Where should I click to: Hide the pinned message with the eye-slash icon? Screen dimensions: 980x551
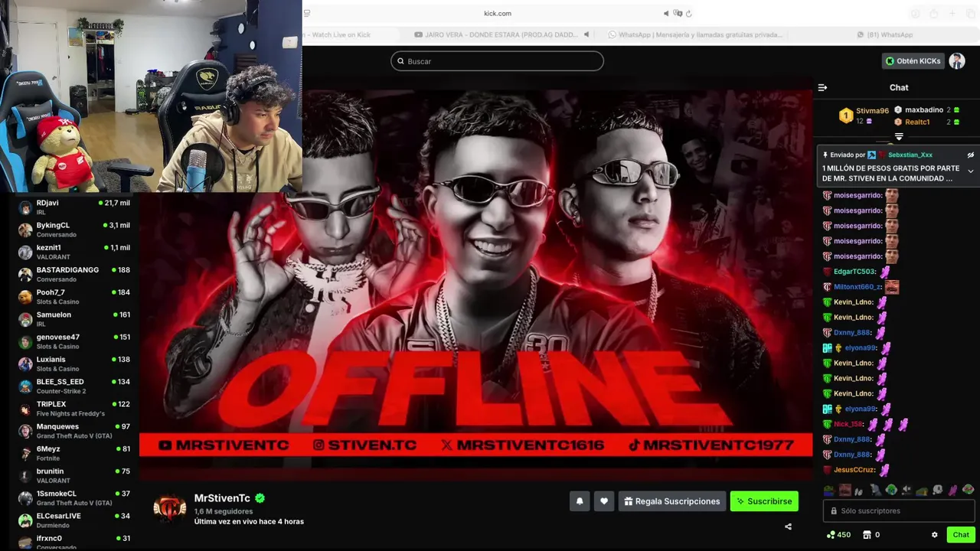coord(970,155)
